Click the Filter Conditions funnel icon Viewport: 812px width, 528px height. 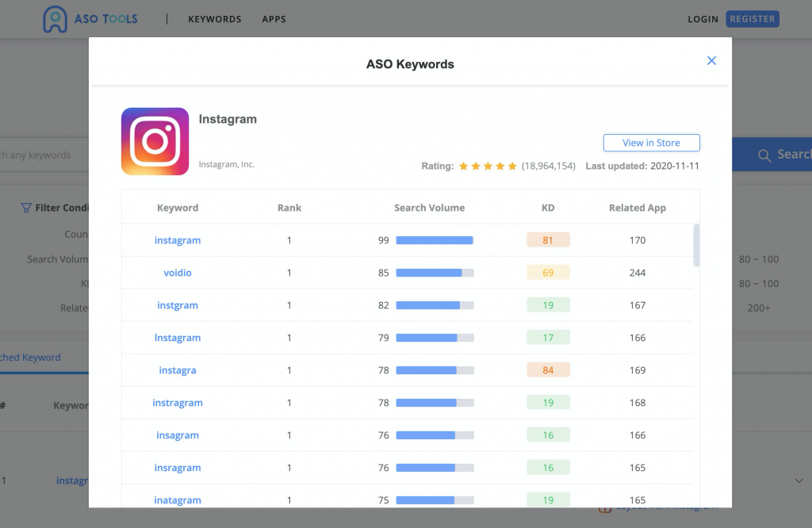tap(26, 208)
